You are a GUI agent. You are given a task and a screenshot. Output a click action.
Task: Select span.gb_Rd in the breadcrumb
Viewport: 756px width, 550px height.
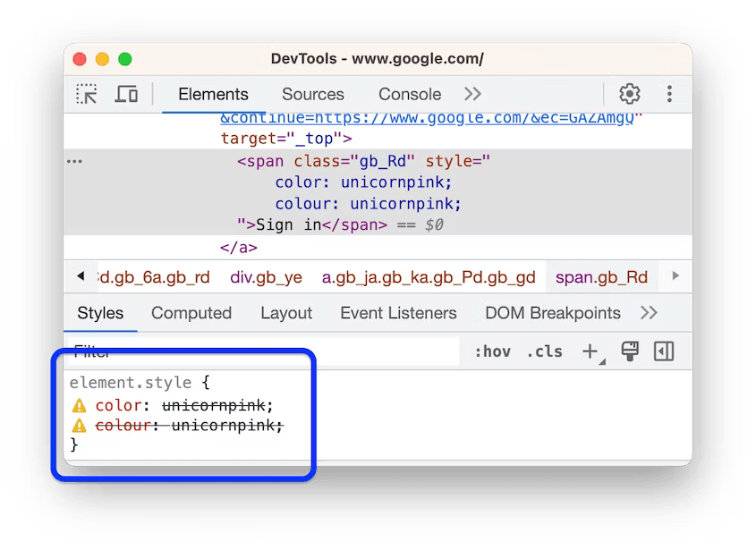click(x=601, y=277)
